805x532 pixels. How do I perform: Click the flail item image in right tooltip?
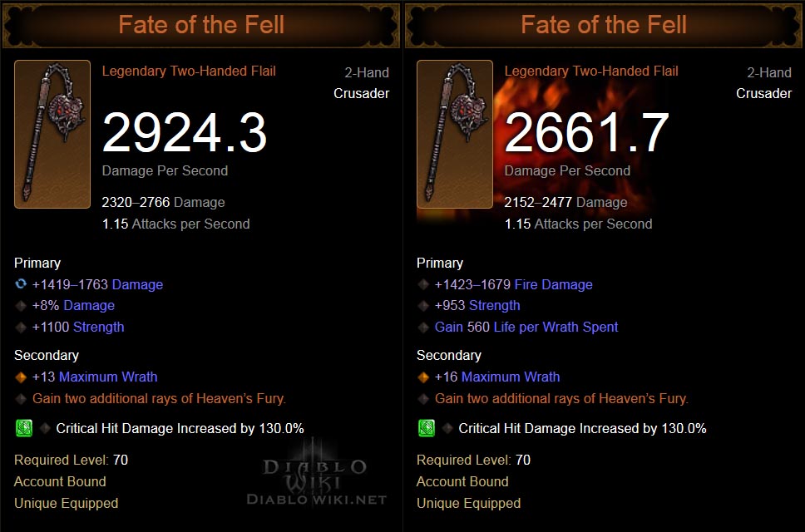pyautogui.click(x=455, y=134)
